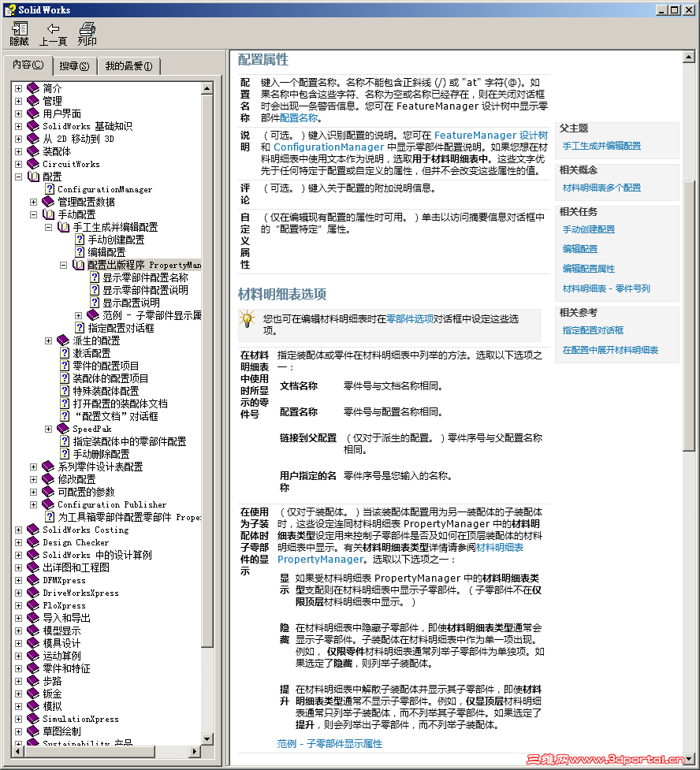Open the 配置名称 link in the topic

299,118
